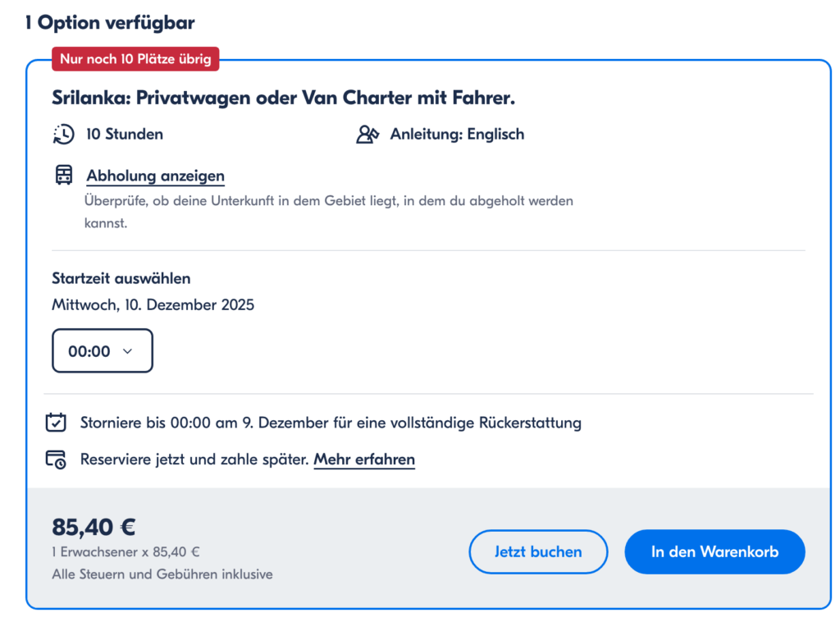This screenshot has height=622, width=840.
Task: Select the bus pickup icon near Abholung anzeigen
Action: [x=63, y=175]
